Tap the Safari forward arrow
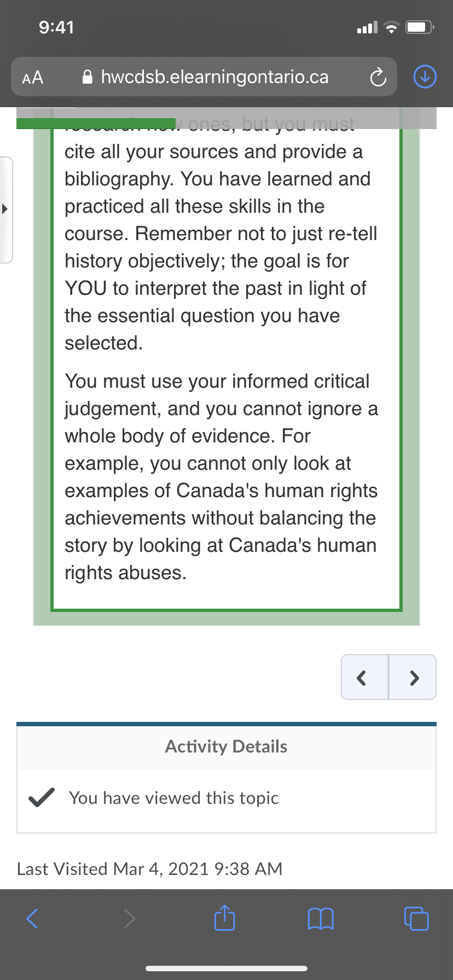The height and width of the screenshot is (980, 453). 129,918
